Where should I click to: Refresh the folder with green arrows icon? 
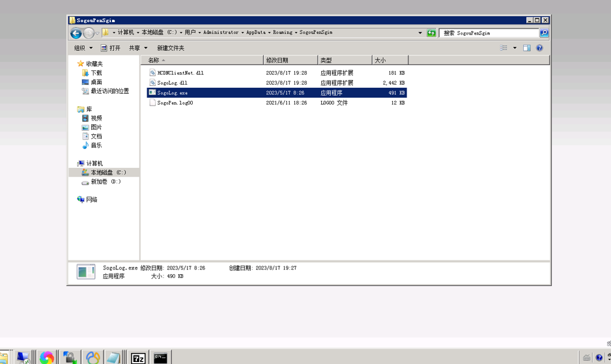[x=431, y=33]
